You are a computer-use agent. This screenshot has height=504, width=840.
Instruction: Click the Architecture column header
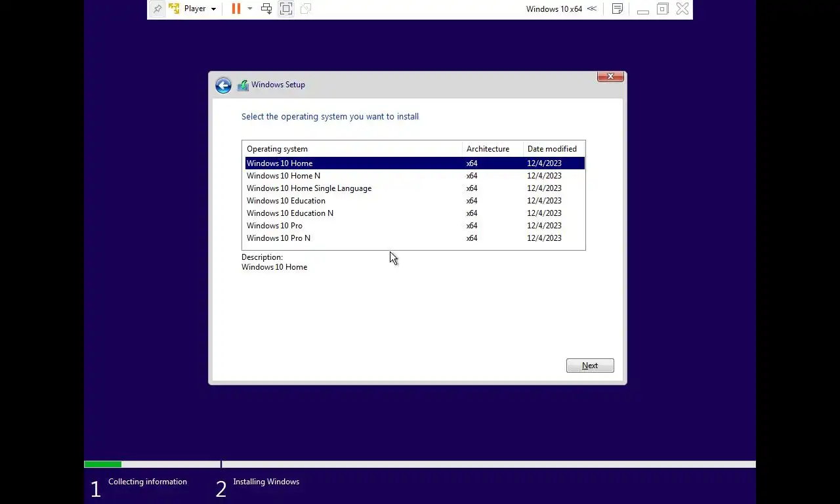pyautogui.click(x=493, y=149)
